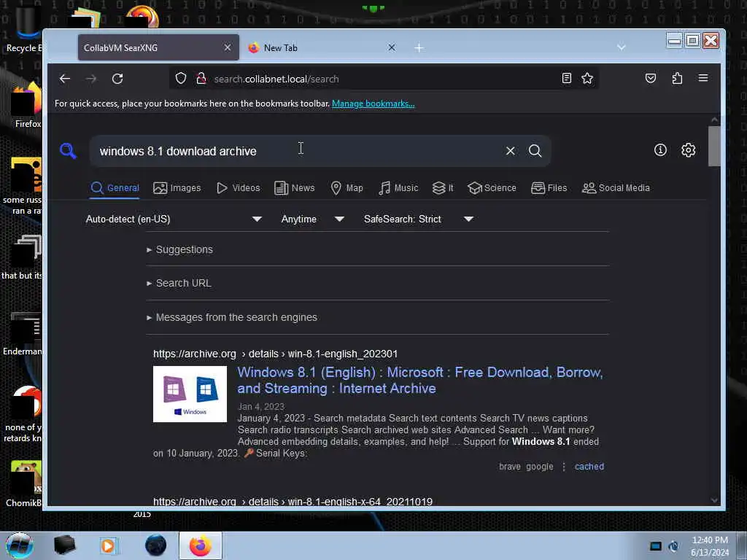Click the scrollbar down arrow

[x=714, y=500]
